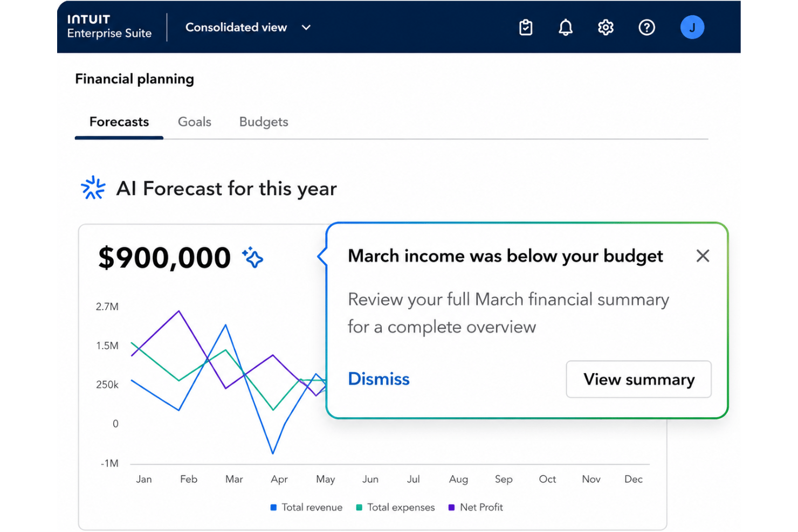Click the AI Forecast for this year title
This screenshot has width=798, height=532.
click(226, 189)
